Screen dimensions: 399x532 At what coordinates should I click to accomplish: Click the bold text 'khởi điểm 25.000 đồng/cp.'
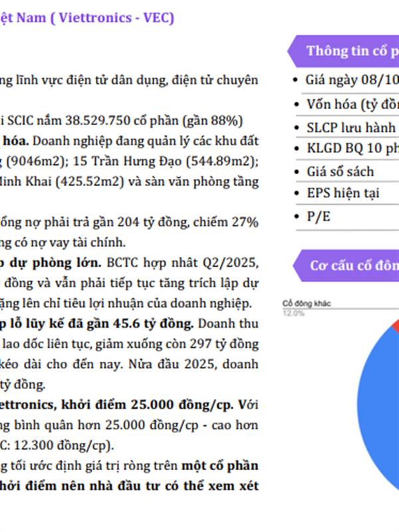(x=147, y=405)
